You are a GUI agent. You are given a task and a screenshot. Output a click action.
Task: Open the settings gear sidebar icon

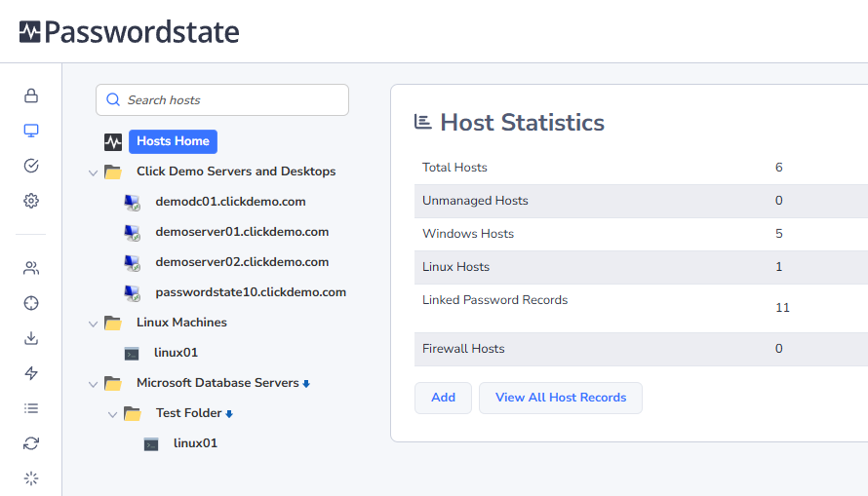(x=31, y=201)
